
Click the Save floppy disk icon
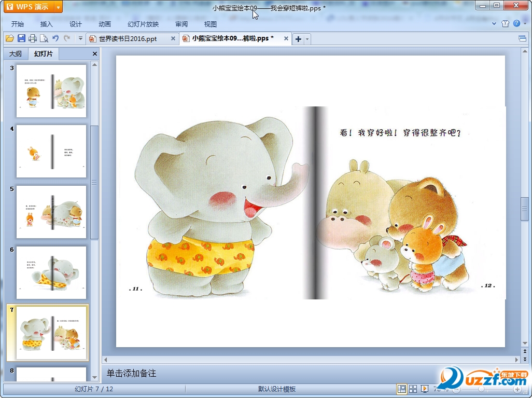[x=21, y=38]
